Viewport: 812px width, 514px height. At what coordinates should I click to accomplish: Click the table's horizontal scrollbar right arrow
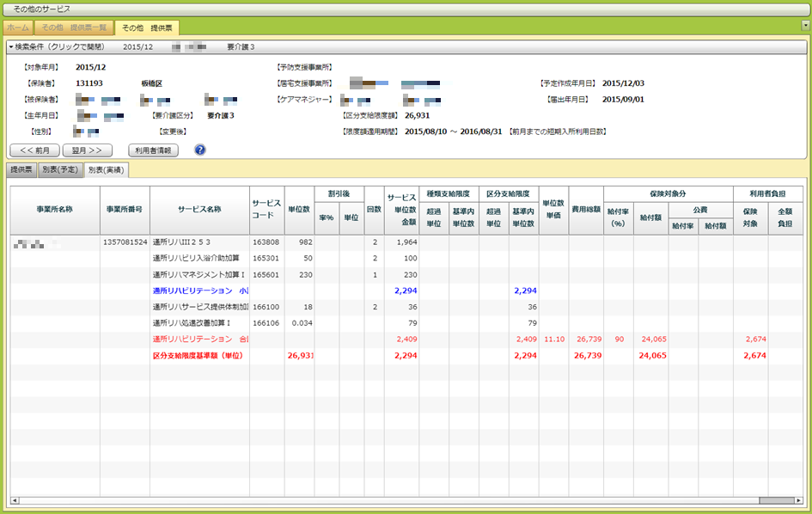click(x=799, y=499)
